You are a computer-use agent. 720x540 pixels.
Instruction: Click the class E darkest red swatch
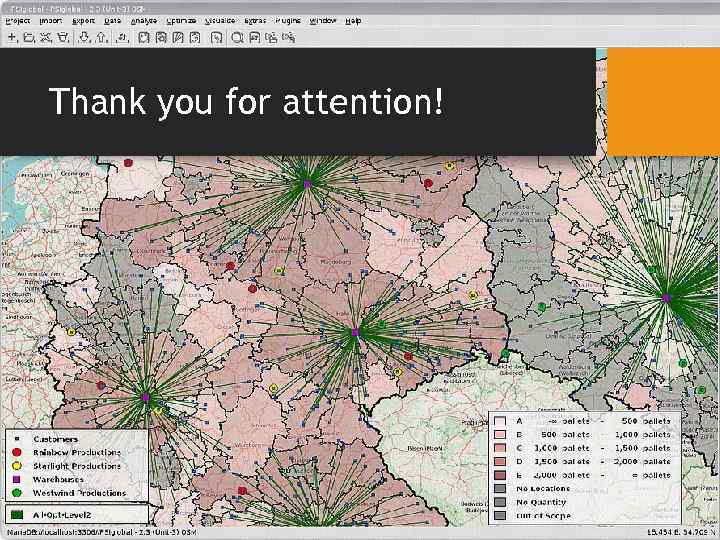point(500,475)
